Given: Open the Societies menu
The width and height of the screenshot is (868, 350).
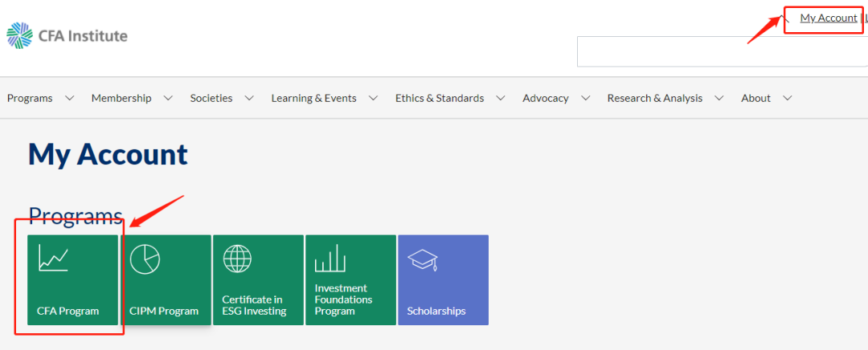Looking at the screenshot, I should pyautogui.click(x=211, y=99).
